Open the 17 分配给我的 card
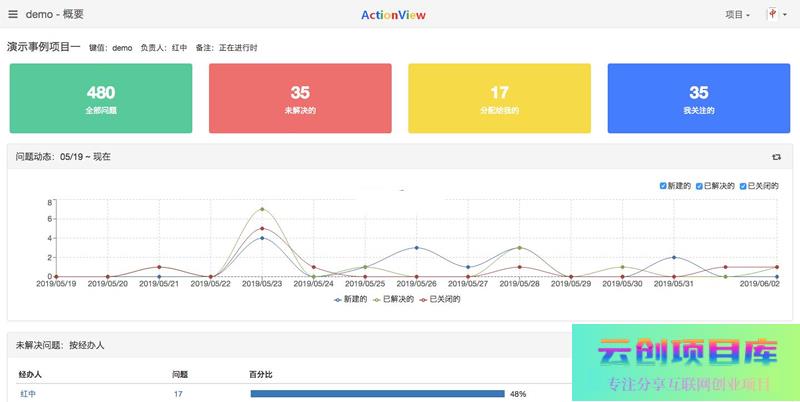800x402 pixels. click(x=499, y=98)
